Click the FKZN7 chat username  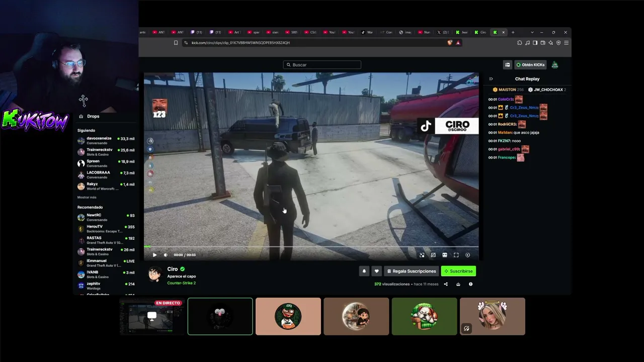tap(504, 141)
